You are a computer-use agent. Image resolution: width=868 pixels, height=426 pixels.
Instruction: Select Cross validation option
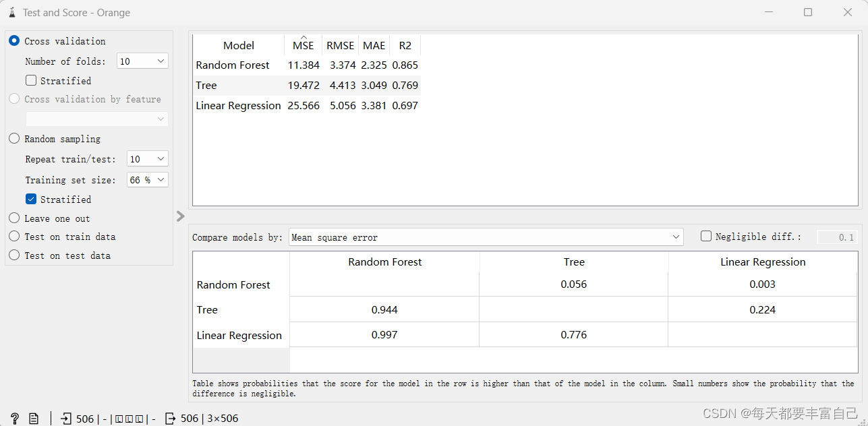tap(57, 41)
